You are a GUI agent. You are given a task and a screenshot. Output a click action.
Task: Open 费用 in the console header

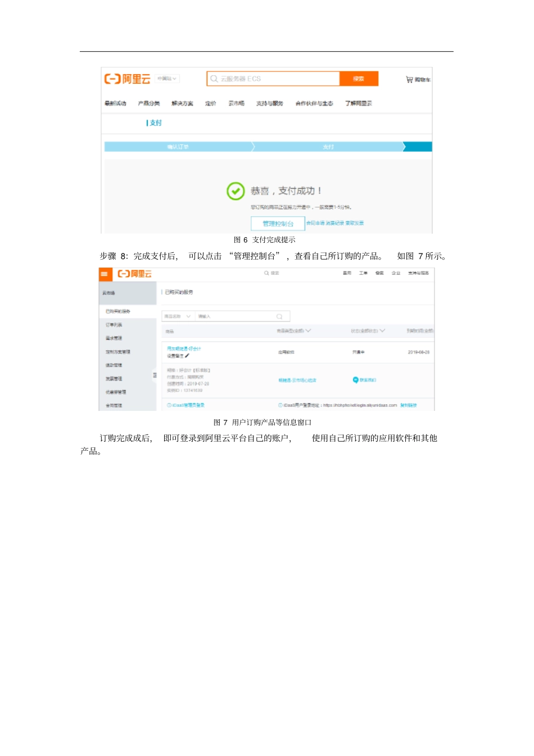click(x=347, y=273)
